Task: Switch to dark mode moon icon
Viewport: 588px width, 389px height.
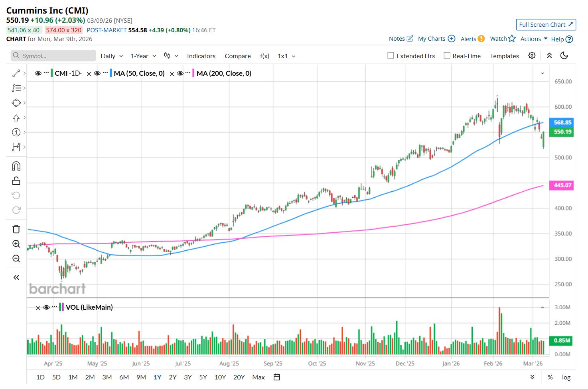Action: tap(564, 56)
